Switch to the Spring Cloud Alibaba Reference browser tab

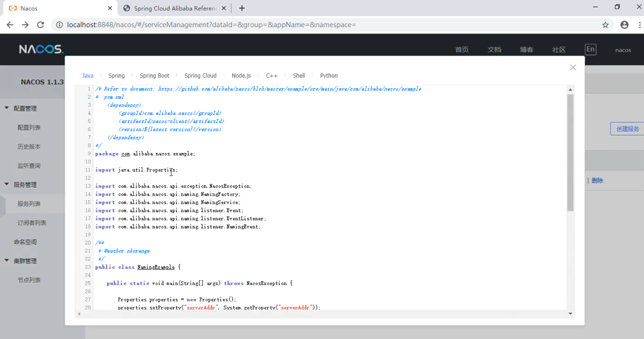pyautogui.click(x=175, y=8)
